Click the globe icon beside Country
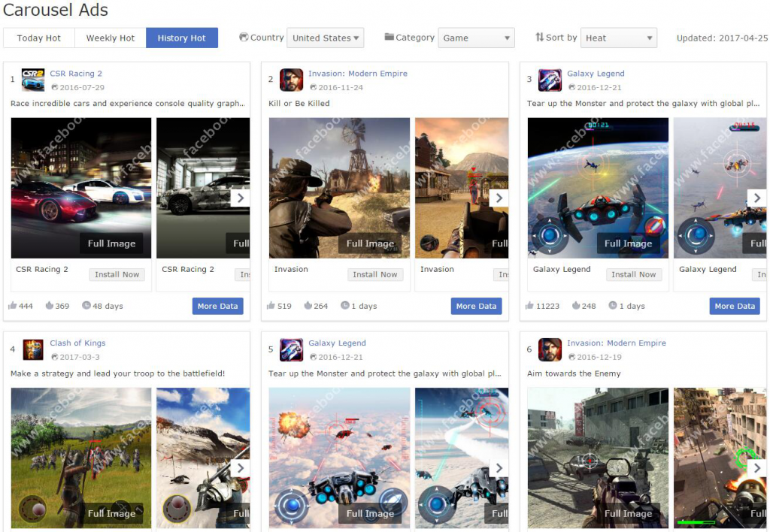Image resolution: width=770 pixels, height=532 pixels. pyautogui.click(x=243, y=37)
